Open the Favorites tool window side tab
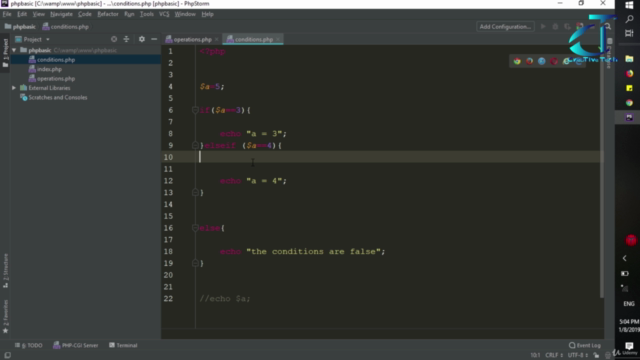Viewport: 640px width, 360px height. click(x=5, y=317)
